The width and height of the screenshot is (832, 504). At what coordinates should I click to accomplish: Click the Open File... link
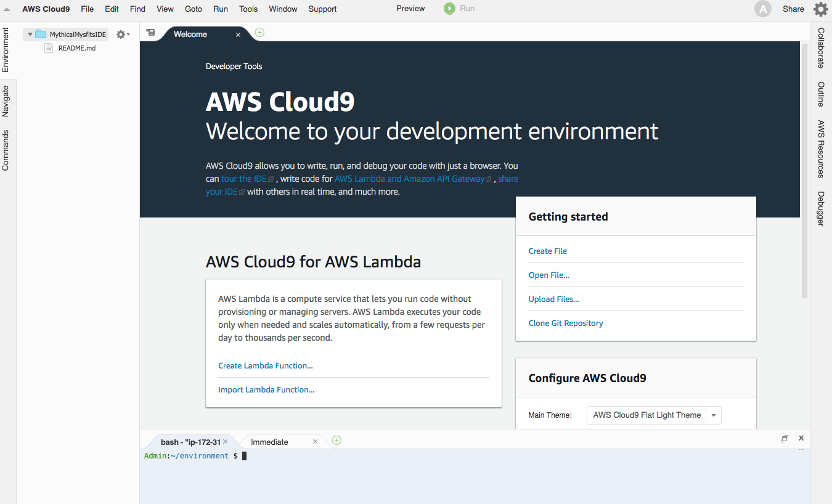coord(549,275)
